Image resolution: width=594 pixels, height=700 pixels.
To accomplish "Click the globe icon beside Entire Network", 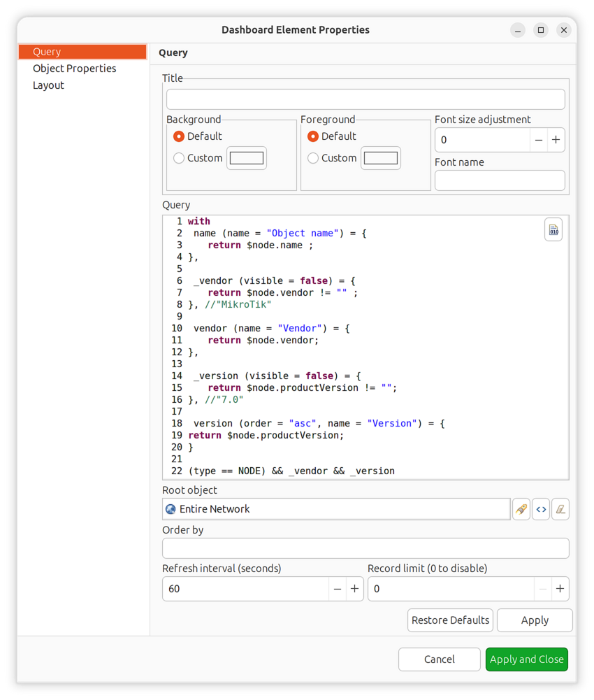I will click(x=171, y=509).
